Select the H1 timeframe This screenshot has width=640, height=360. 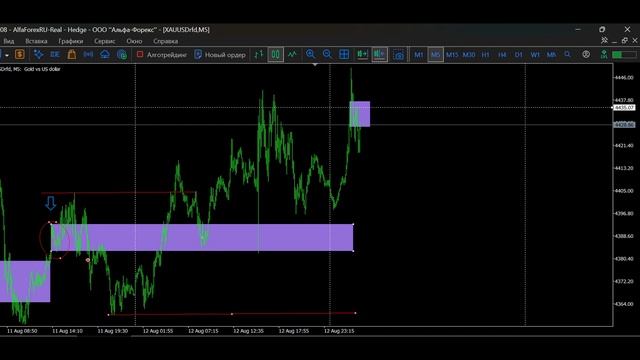coord(485,55)
